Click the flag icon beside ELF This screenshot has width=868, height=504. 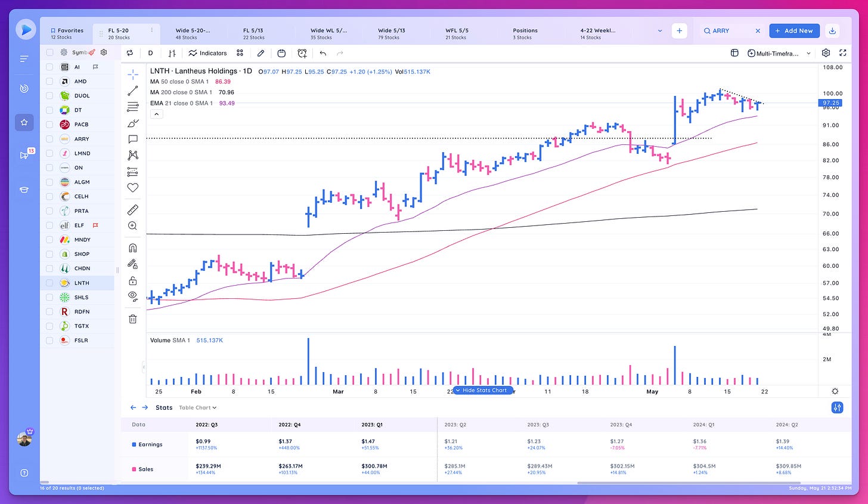[x=95, y=225]
